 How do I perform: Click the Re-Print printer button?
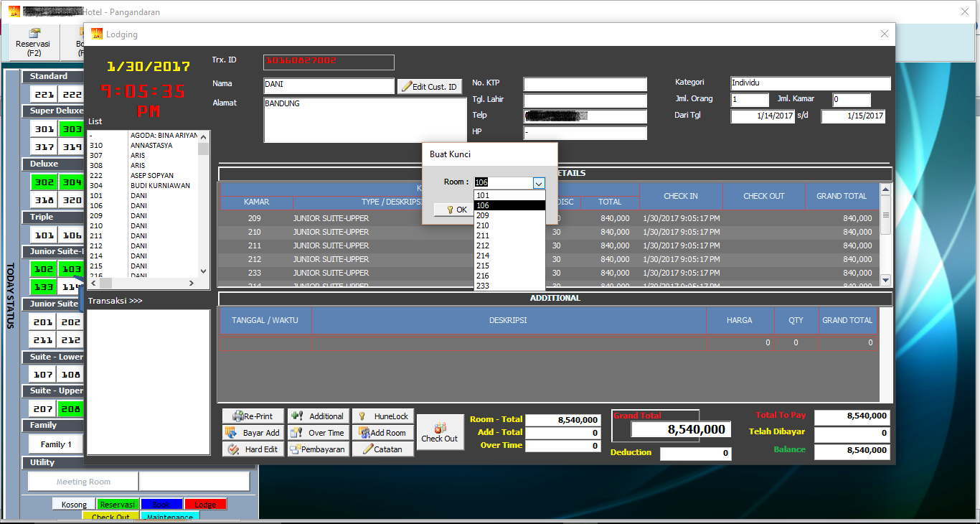tap(253, 416)
